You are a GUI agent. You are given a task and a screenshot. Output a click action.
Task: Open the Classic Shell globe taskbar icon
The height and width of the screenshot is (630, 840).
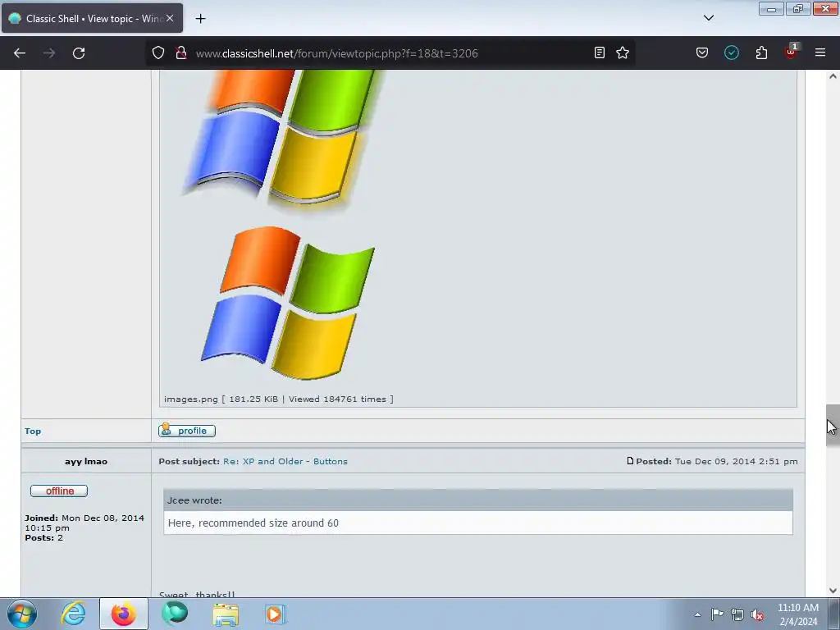coord(175,614)
